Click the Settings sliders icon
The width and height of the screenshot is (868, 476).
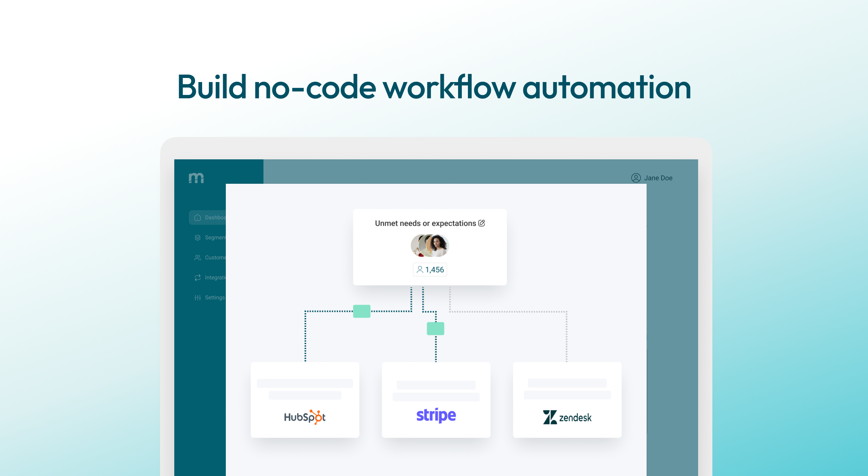tap(198, 298)
